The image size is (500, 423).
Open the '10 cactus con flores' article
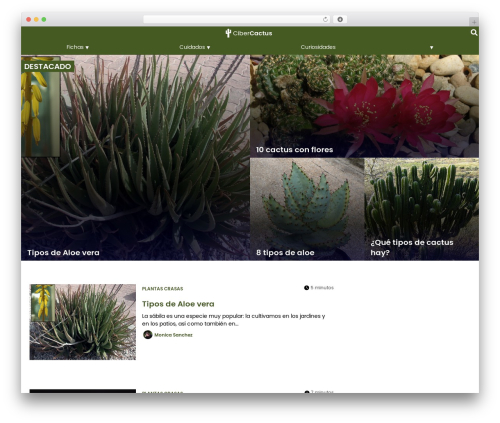pos(294,150)
